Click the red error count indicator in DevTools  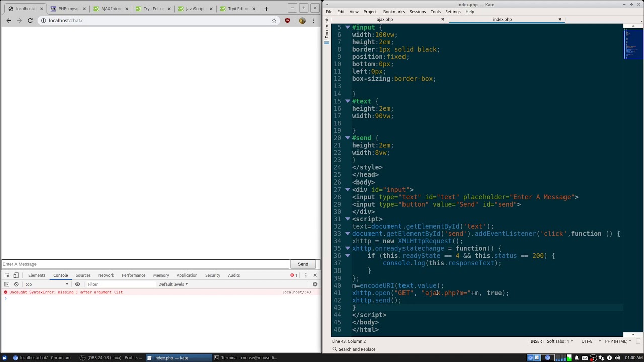293,275
